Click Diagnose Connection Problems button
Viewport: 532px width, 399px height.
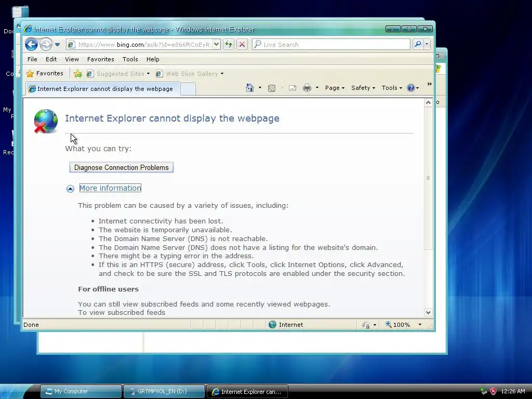coord(122,167)
